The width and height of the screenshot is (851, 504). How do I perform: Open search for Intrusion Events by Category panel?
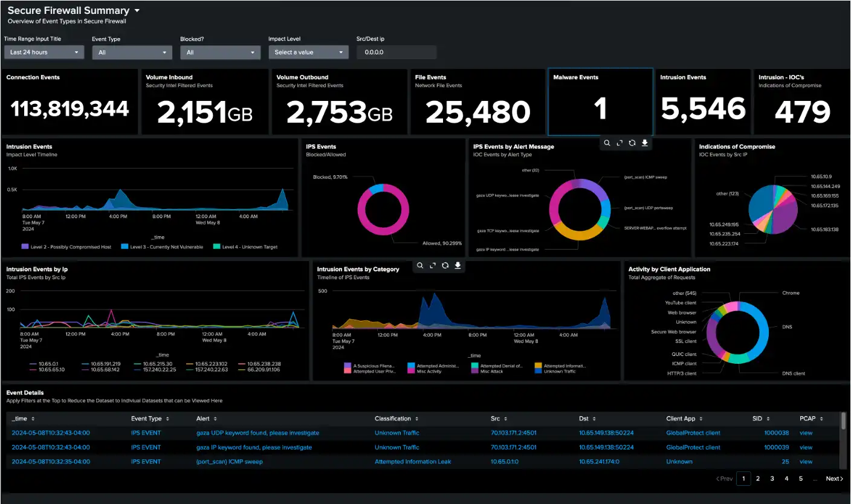click(x=420, y=265)
